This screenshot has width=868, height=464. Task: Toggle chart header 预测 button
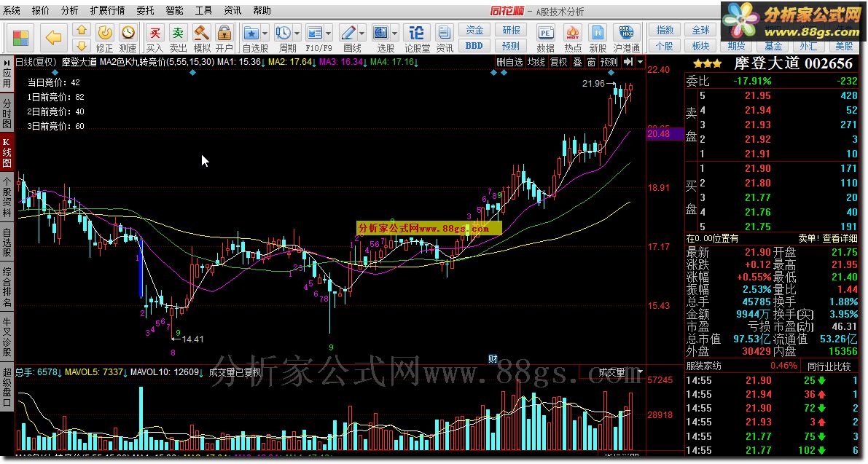click(609, 62)
